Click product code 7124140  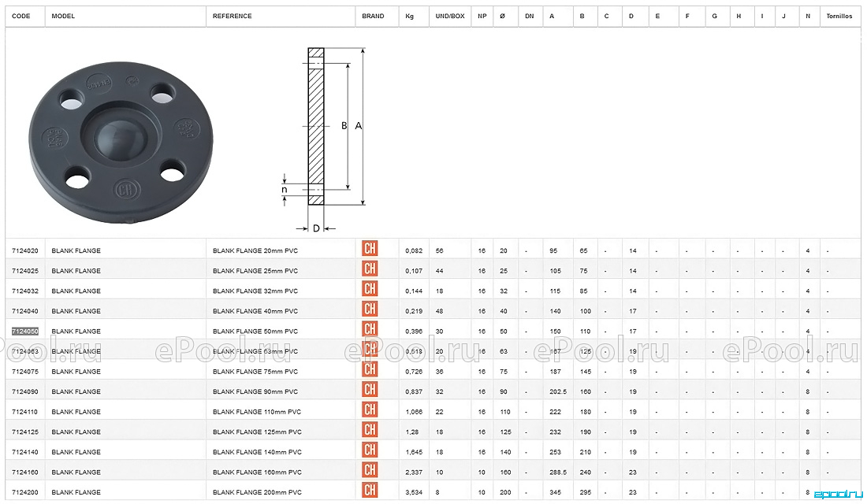(x=25, y=452)
